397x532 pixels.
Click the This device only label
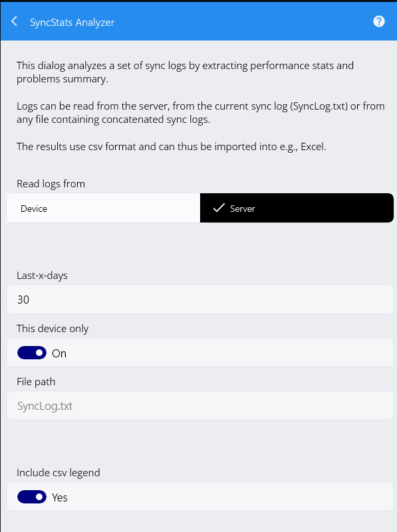click(53, 328)
